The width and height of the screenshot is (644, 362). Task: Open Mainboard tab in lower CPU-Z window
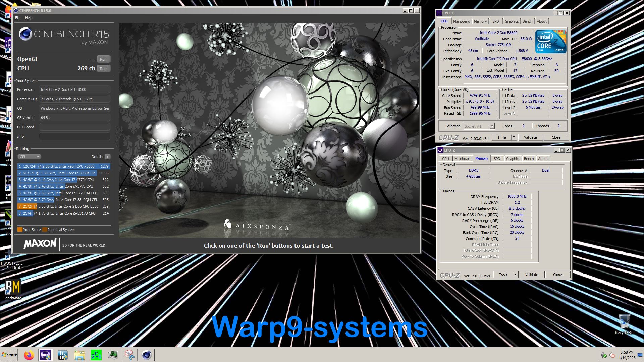[x=463, y=159]
